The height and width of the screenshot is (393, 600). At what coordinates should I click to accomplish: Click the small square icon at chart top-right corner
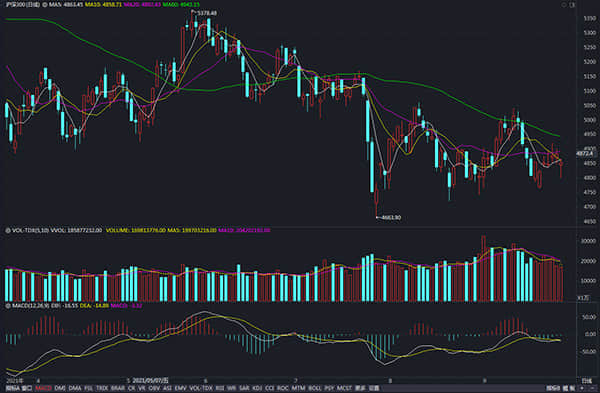click(x=572, y=5)
